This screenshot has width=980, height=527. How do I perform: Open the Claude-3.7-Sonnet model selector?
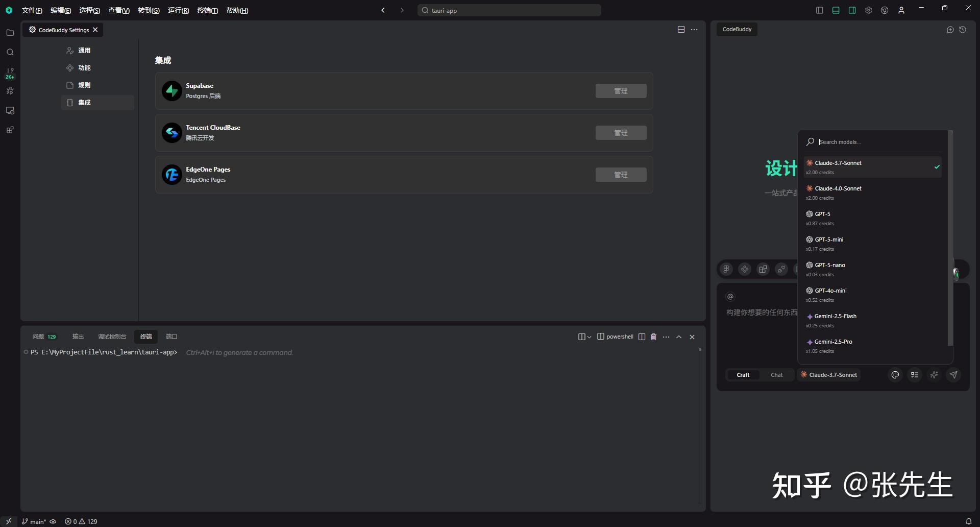pos(828,374)
